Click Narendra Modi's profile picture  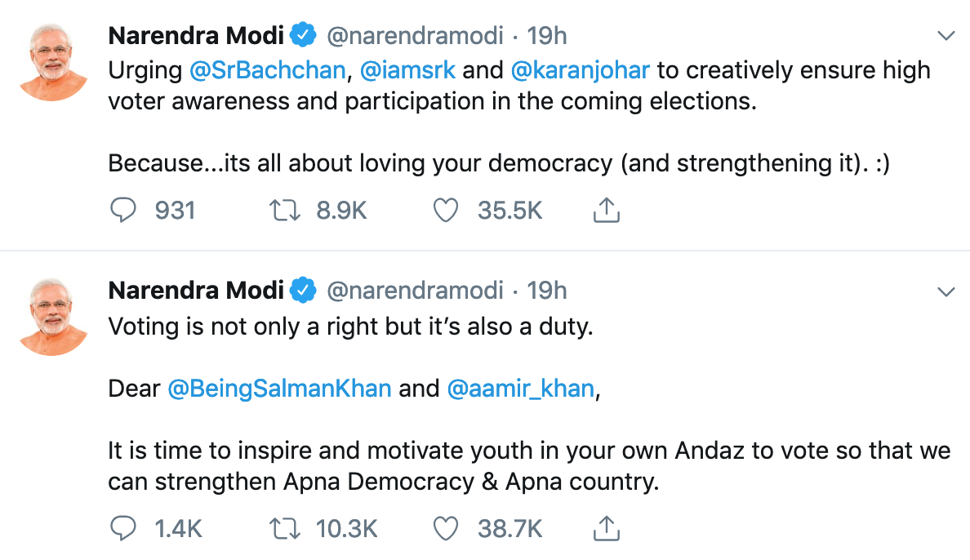pos(52,53)
